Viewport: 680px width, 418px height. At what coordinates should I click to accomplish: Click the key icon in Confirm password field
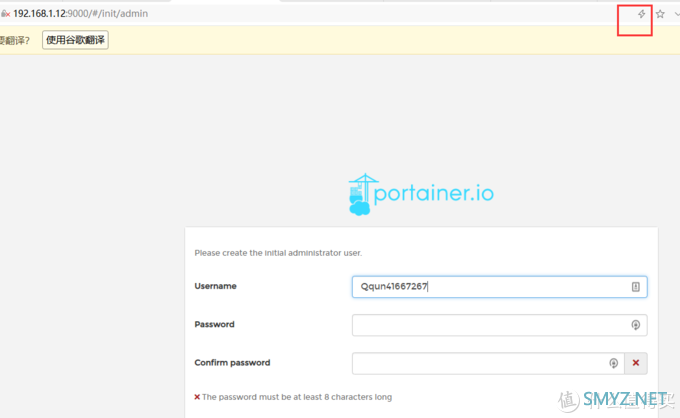[614, 363]
